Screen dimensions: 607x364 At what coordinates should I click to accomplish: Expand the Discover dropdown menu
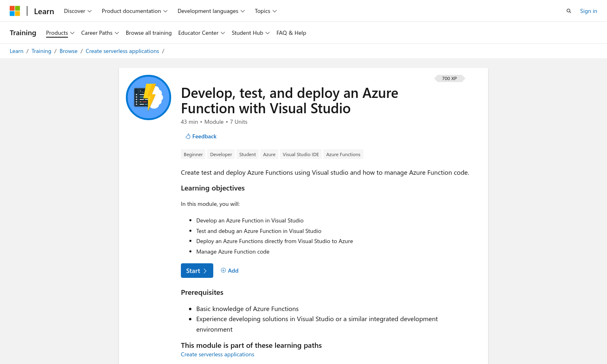78,11
